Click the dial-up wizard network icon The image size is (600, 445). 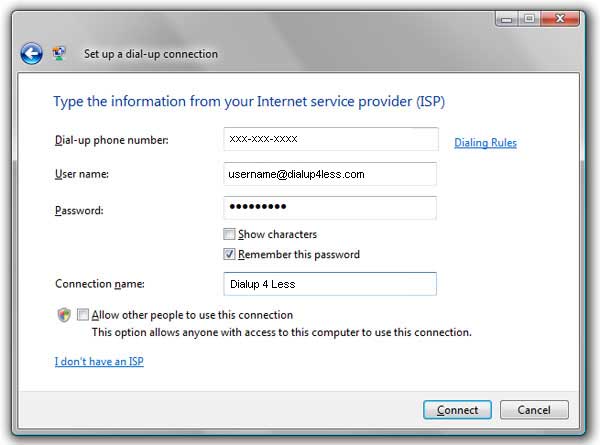pos(59,54)
